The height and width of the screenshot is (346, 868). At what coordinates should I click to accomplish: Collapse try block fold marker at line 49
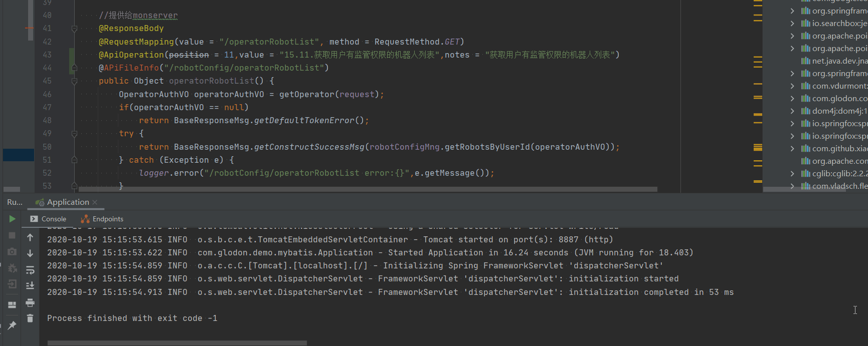click(x=74, y=134)
